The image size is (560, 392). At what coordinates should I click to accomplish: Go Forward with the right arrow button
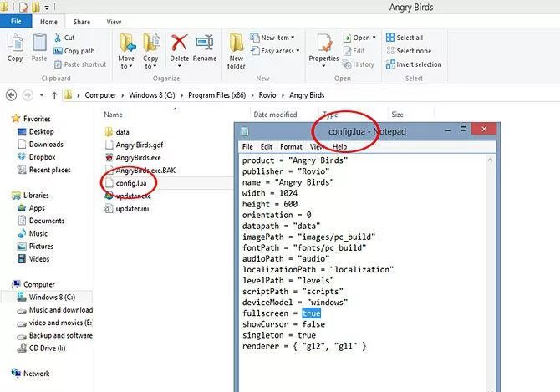pos(28,95)
